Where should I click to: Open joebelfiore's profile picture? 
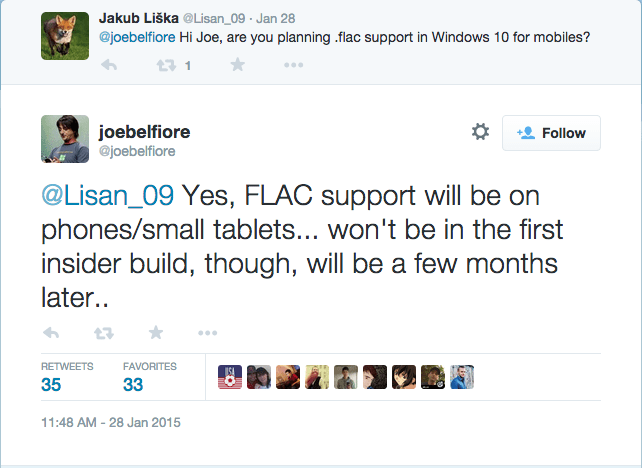pyautogui.click(x=65, y=139)
